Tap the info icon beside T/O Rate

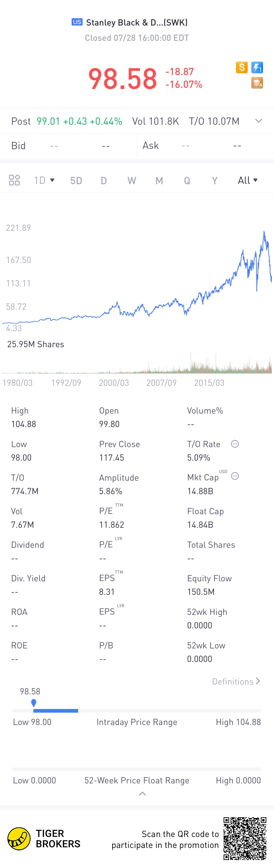(x=235, y=444)
